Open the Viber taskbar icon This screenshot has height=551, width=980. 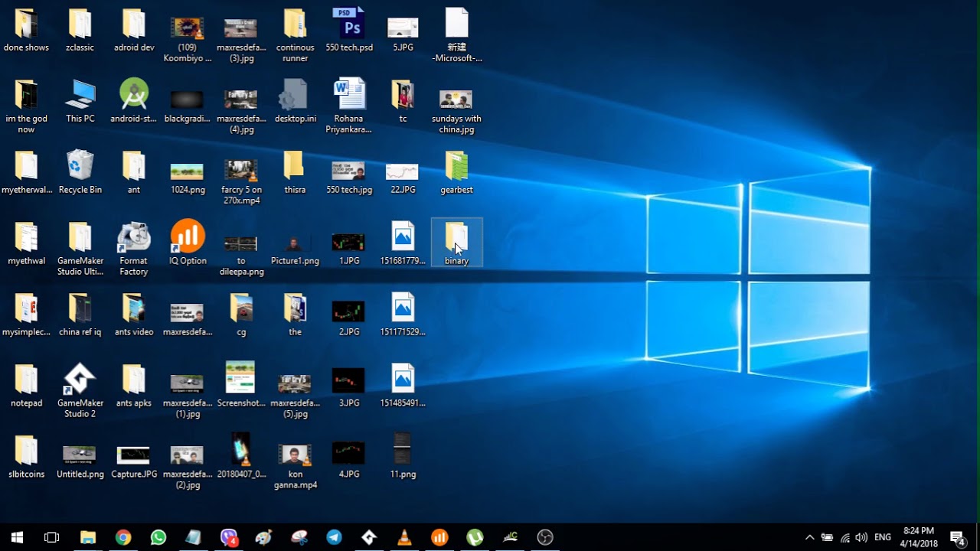click(x=229, y=537)
